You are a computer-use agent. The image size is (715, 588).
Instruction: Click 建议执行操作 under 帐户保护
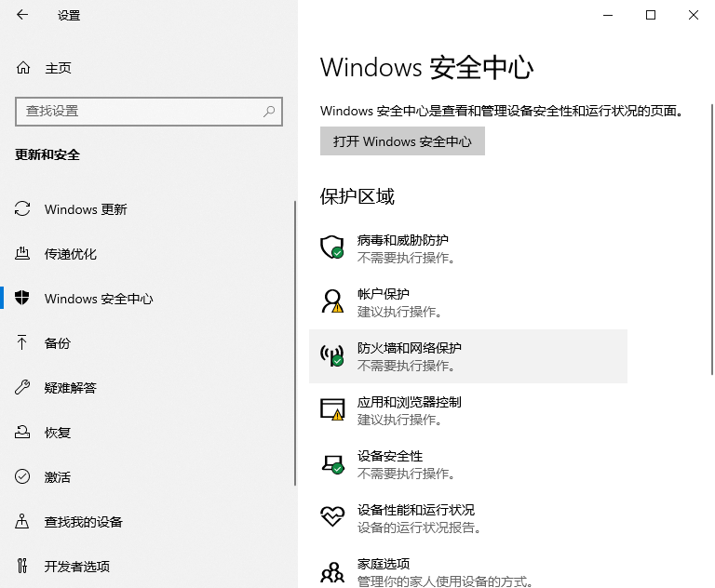click(399, 312)
